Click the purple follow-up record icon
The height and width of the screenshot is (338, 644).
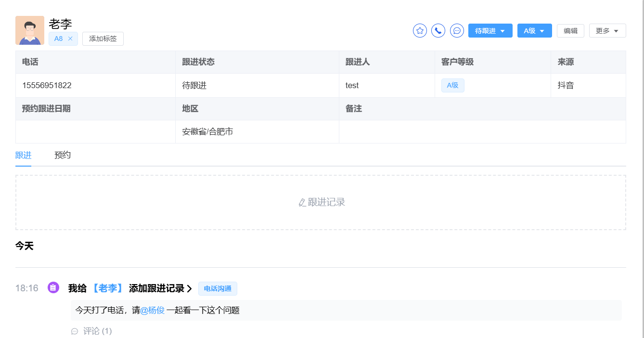pyautogui.click(x=53, y=288)
